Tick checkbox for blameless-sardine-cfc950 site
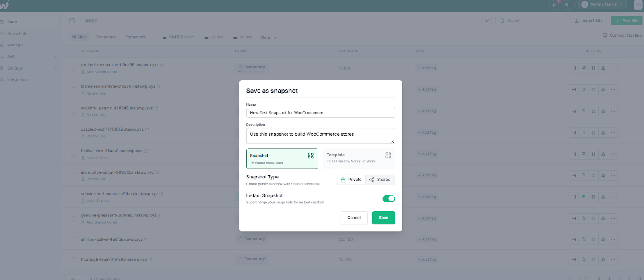The image size is (644, 280). pos(74,90)
